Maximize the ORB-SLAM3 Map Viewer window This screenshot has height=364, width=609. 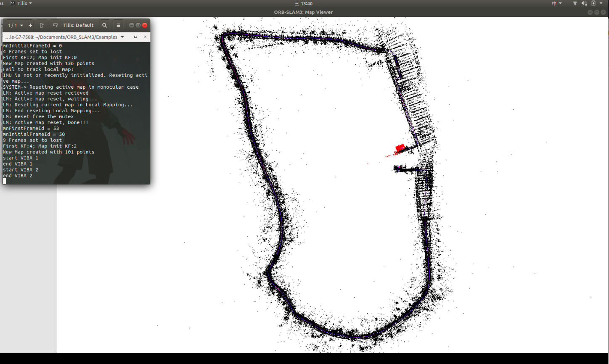(x=597, y=12)
